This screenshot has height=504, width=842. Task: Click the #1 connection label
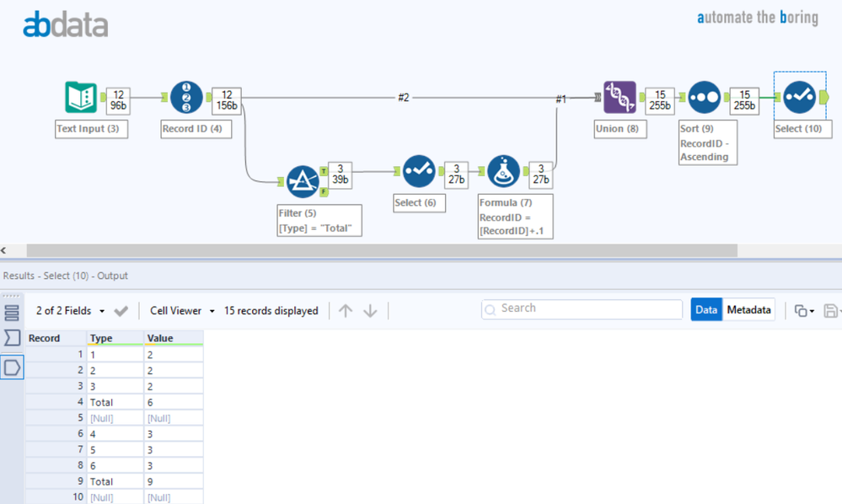coord(560,99)
